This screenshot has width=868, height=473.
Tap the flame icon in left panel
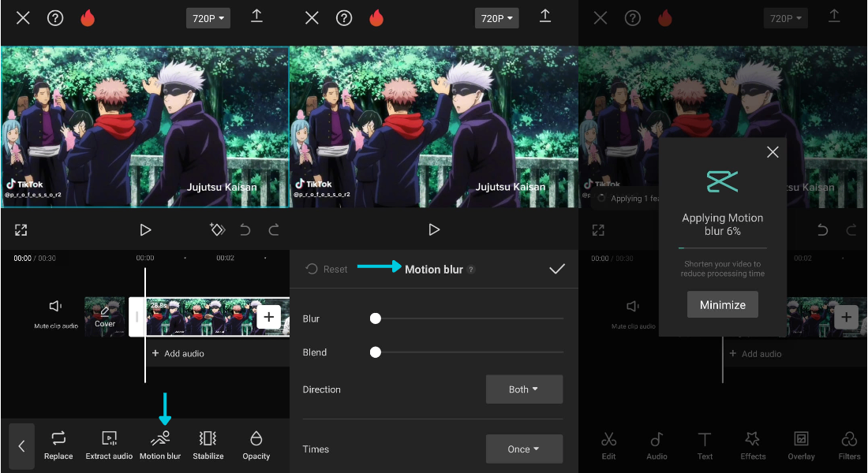pyautogui.click(x=88, y=18)
